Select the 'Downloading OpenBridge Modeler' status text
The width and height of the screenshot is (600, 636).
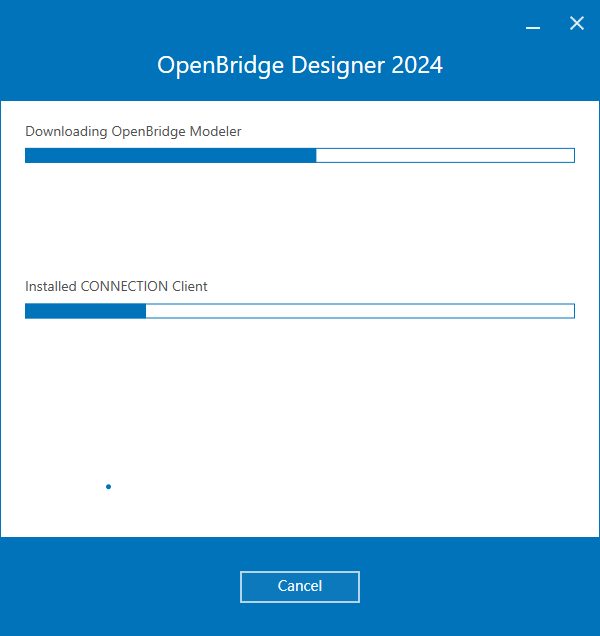(x=133, y=131)
